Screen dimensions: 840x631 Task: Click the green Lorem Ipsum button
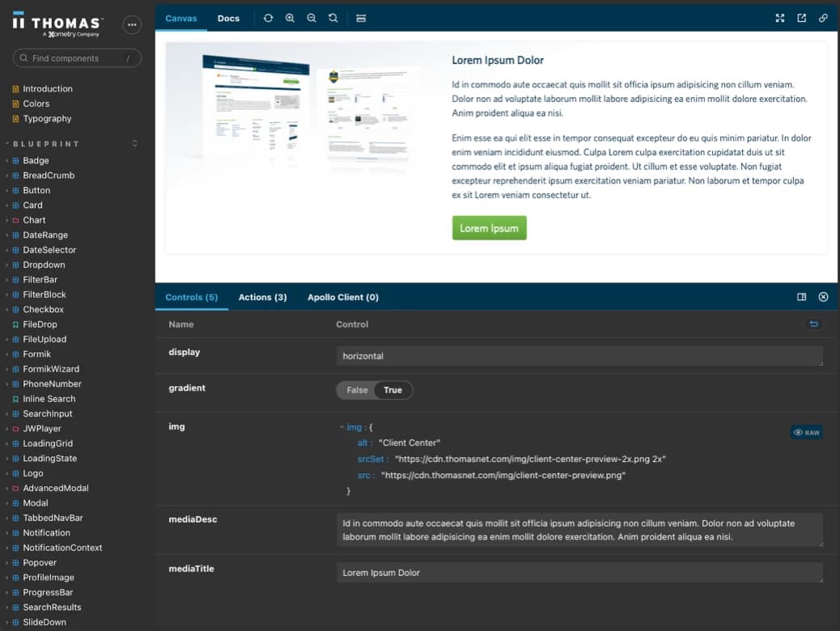[489, 228]
